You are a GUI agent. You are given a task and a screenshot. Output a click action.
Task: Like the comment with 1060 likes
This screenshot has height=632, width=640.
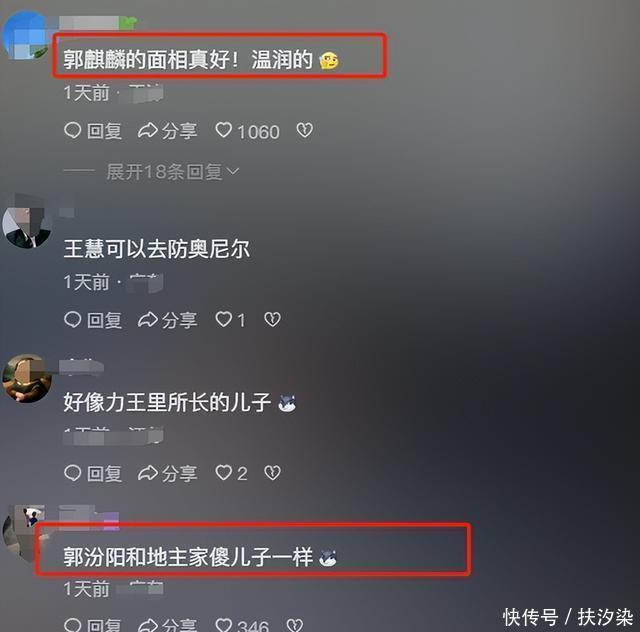point(247,131)
